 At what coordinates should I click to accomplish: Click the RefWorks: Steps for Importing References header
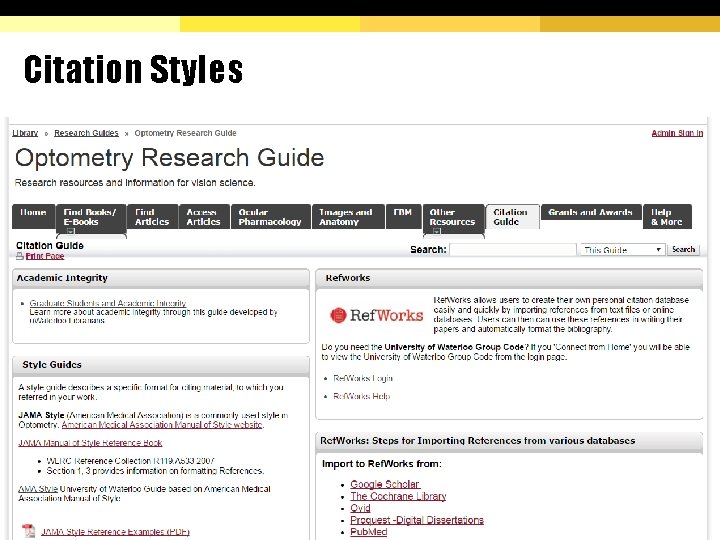[509, 441]
